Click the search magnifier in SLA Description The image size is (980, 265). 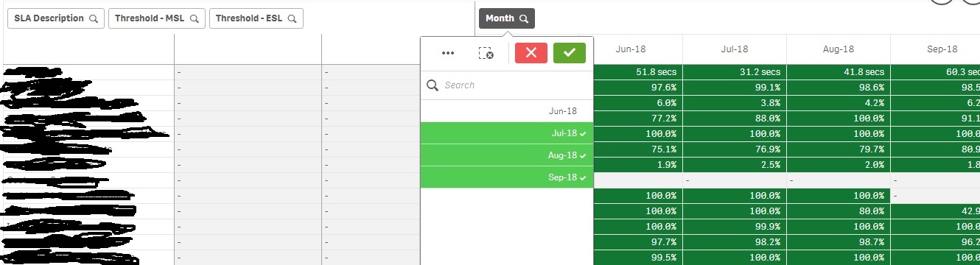pos(94,19)
